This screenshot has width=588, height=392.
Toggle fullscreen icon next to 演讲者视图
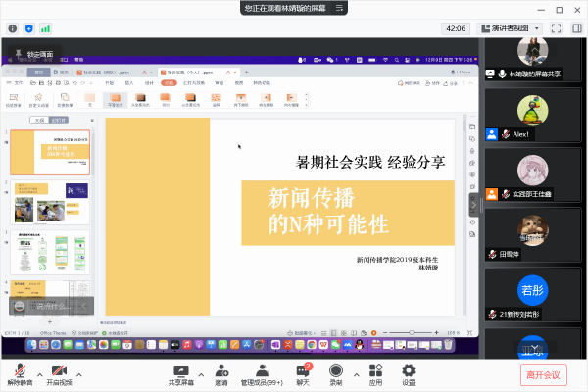556,28
